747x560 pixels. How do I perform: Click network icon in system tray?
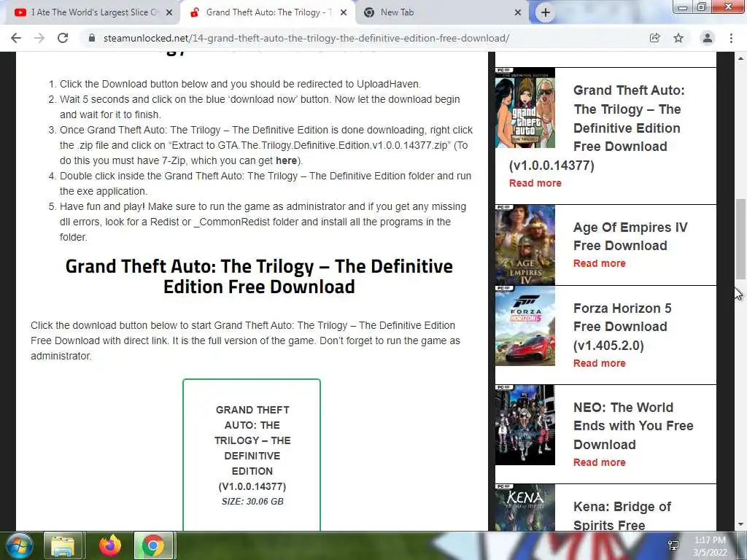[x=673, y=545]
